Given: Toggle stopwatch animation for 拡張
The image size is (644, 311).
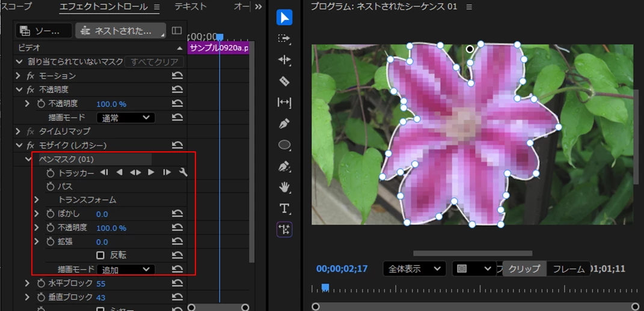Looking at the screenshot, I should 51,242.
